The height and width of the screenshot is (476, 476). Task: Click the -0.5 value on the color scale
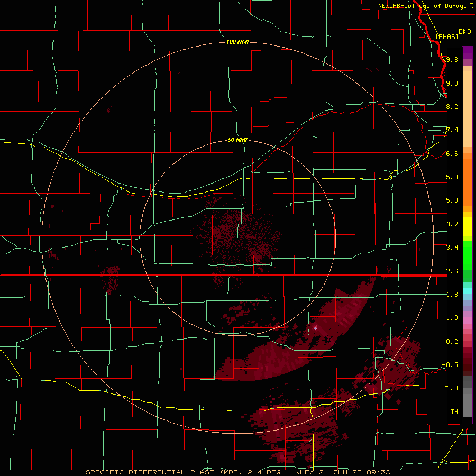(x=450, y=365)
